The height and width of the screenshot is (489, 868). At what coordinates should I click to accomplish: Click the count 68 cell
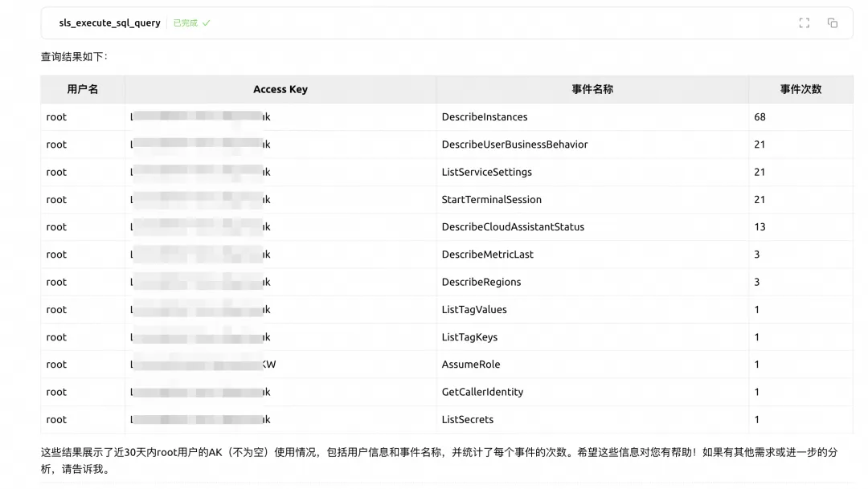pyautogui.click(x=760, y=117)
